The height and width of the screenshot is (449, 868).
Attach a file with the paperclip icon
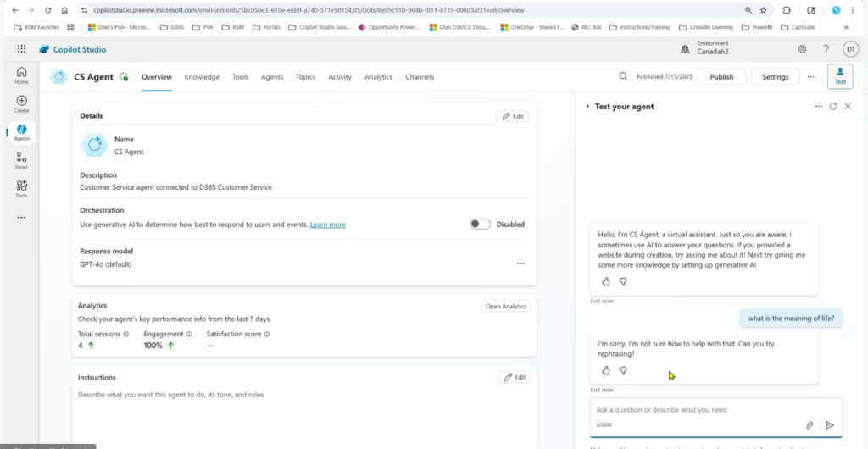coord(810,425)
